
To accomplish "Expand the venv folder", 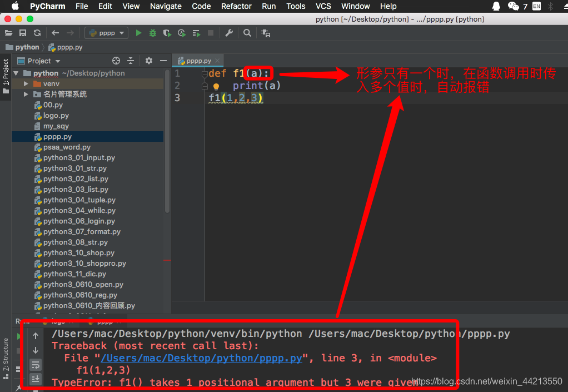I will pyautogui.click(x=26, y=84).
